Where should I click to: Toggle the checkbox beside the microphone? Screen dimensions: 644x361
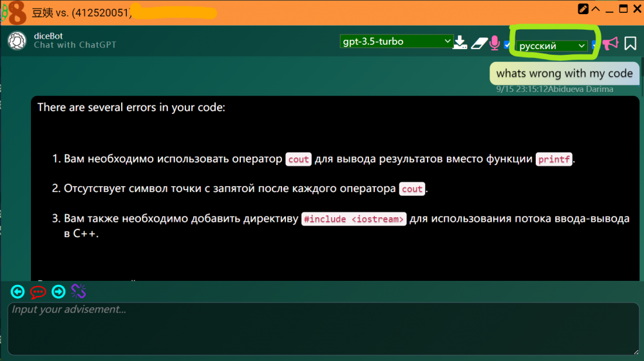coord(507,44)
